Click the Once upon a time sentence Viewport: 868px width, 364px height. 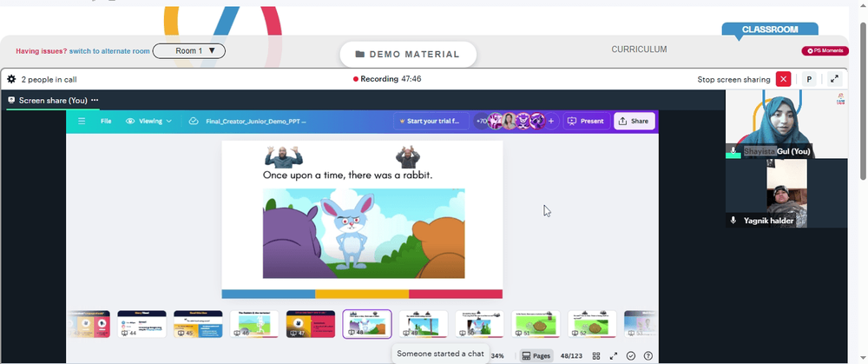click(347, 175)
